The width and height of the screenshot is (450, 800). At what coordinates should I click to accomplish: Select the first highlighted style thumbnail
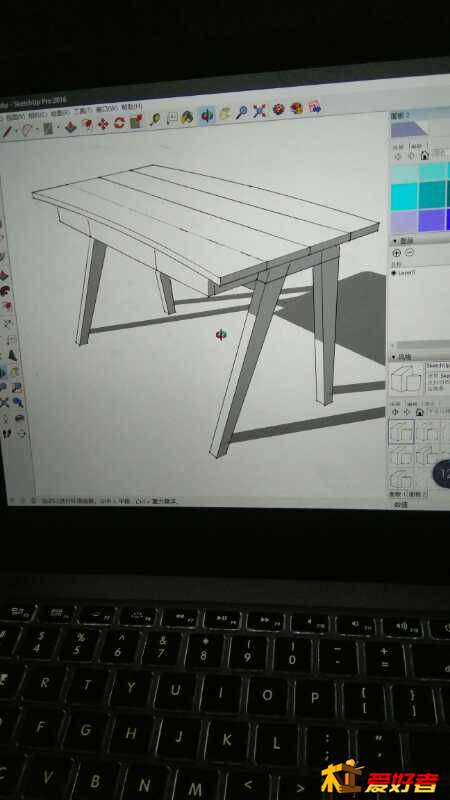(x=402, y=432)
